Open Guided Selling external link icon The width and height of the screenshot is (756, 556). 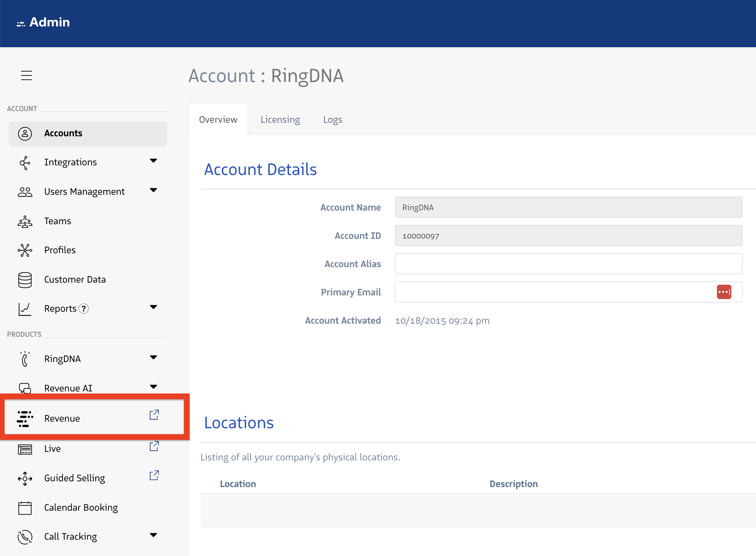[154, 475]
